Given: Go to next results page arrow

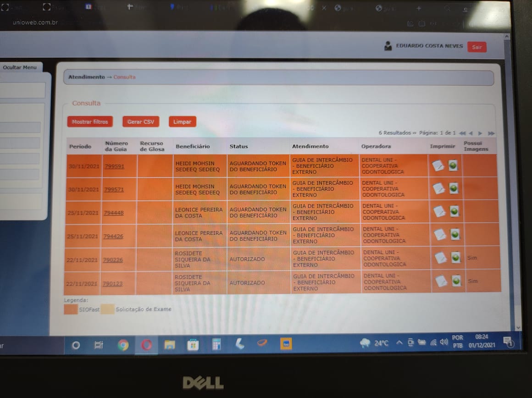Looking at the screenshot, I should click(x=480, y=133).
